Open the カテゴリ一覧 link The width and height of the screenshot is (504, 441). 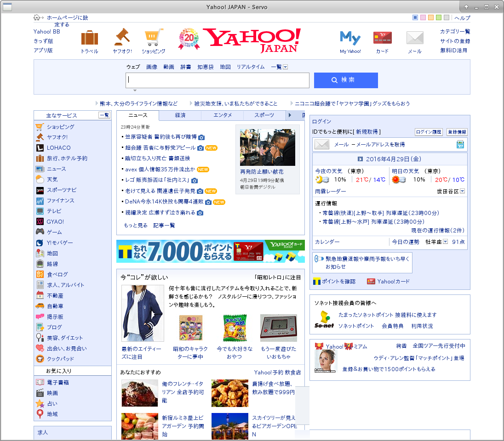455,32
